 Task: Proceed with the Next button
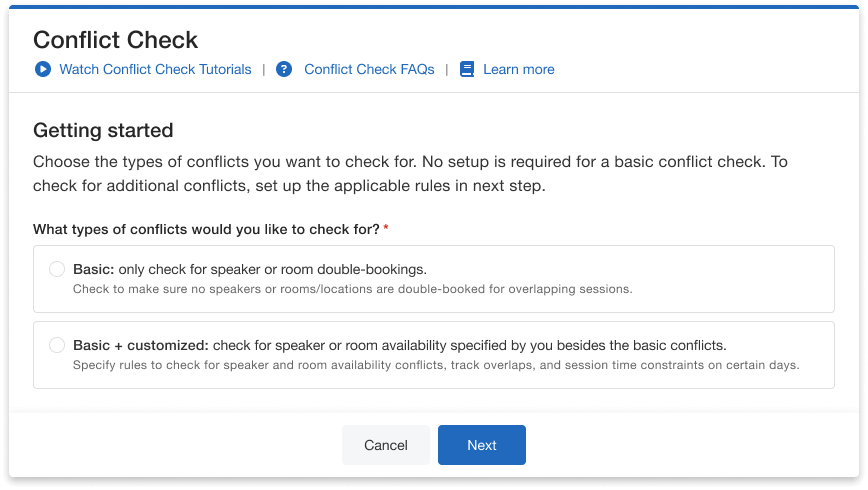click(x=481, y=445)
